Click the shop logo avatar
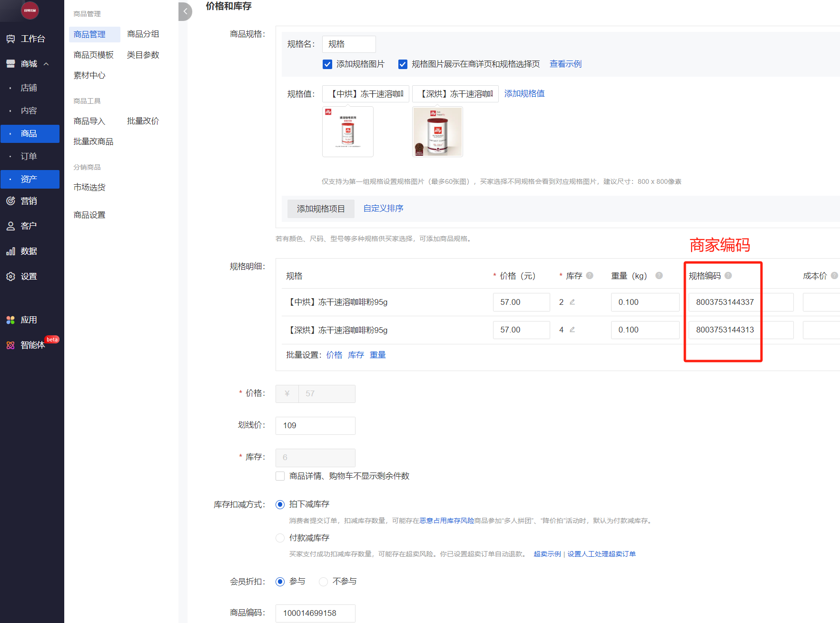This screenshot has height=623, width=840. click(x=30, y=10)
